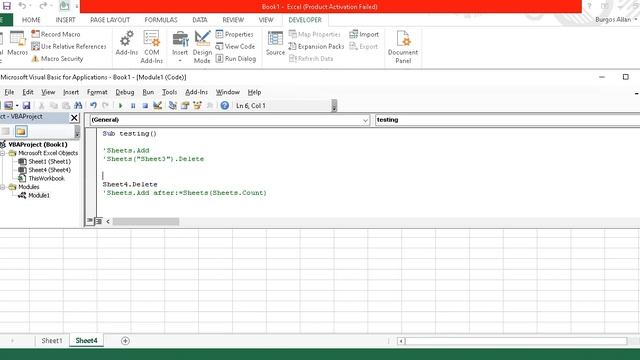Viewport: 640px width, 360px height.
Task: Open the Document Panel
Action: (403, 47)
